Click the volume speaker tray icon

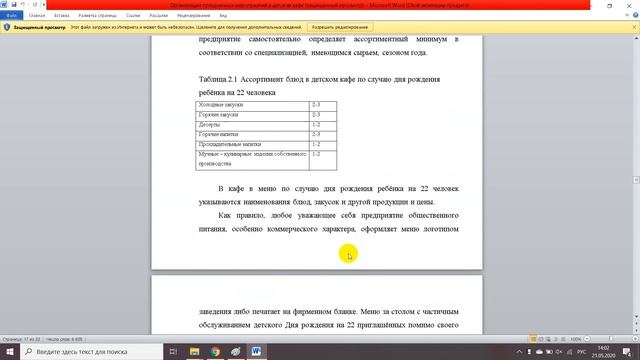click(559, 351)
